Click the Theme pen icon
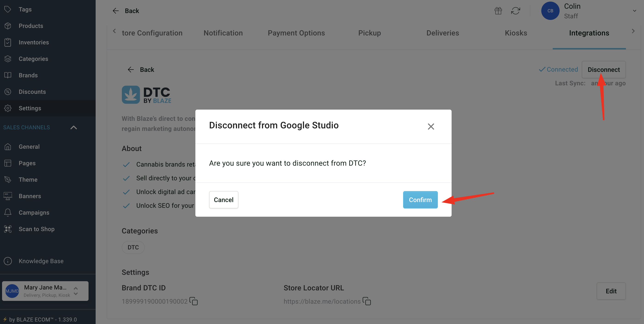Screen dimensions: 644x324 (8, 179)
